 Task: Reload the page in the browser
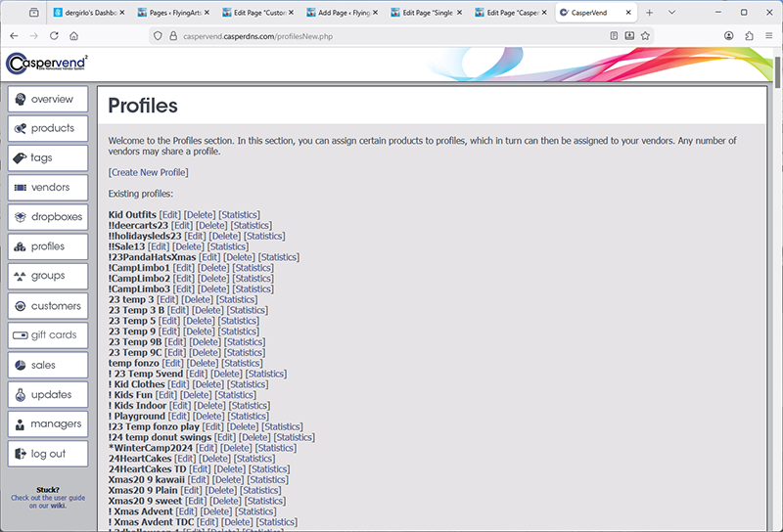click(x=52, y=35)
